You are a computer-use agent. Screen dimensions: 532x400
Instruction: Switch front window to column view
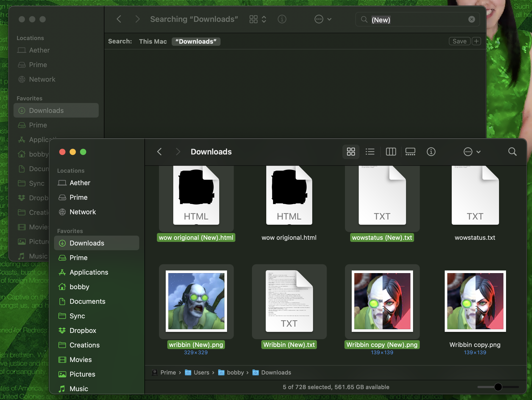391,152
